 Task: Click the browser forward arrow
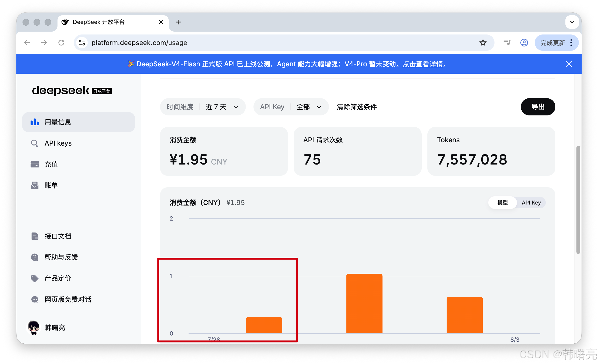pos(44,43)
